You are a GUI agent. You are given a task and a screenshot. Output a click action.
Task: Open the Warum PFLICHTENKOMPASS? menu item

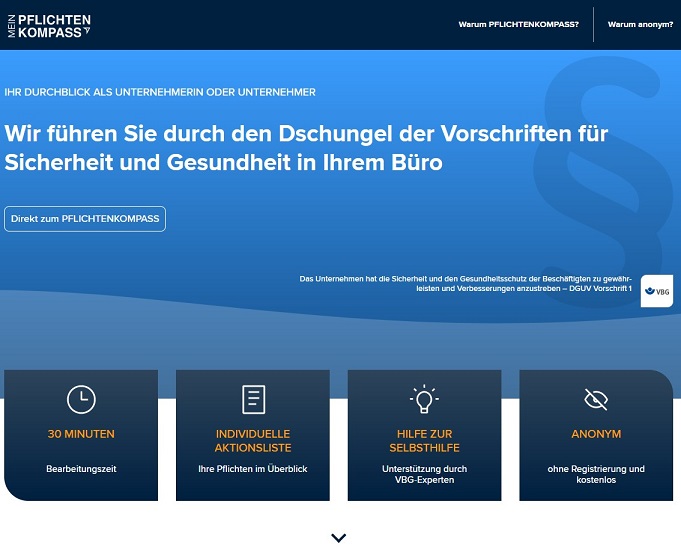[519, 24]
